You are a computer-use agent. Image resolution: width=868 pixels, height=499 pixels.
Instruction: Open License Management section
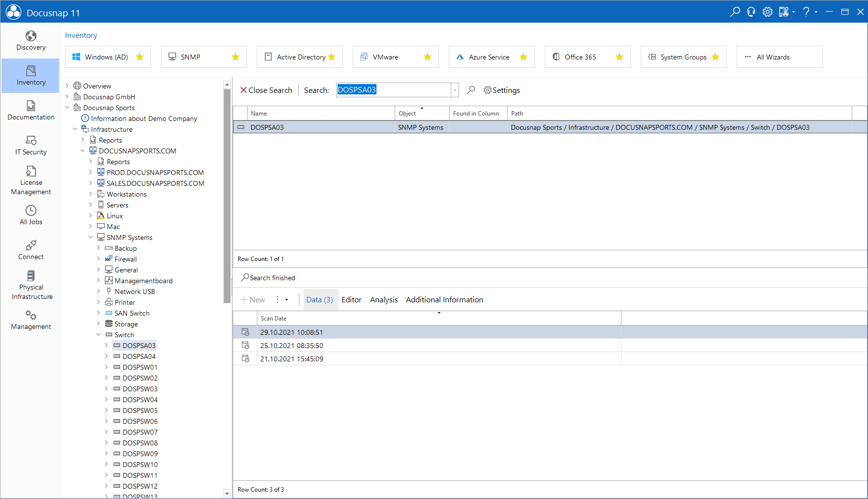(x=31, y=180)
